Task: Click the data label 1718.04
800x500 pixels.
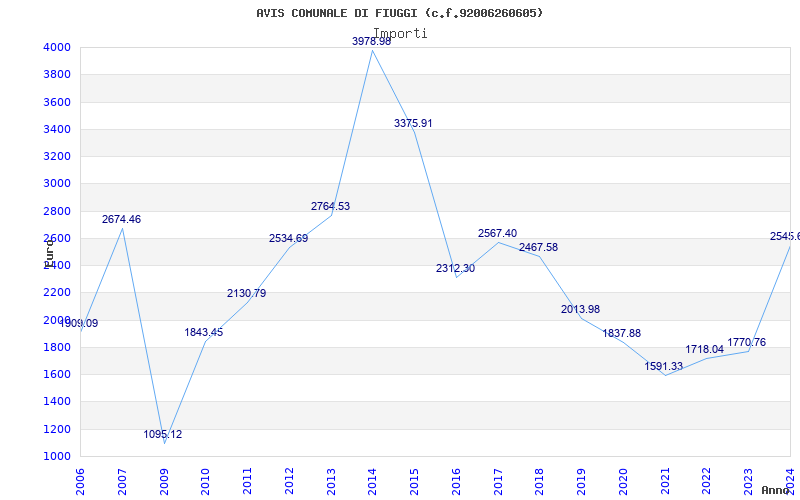Action: pyautogui.click(x=705, y=349)
